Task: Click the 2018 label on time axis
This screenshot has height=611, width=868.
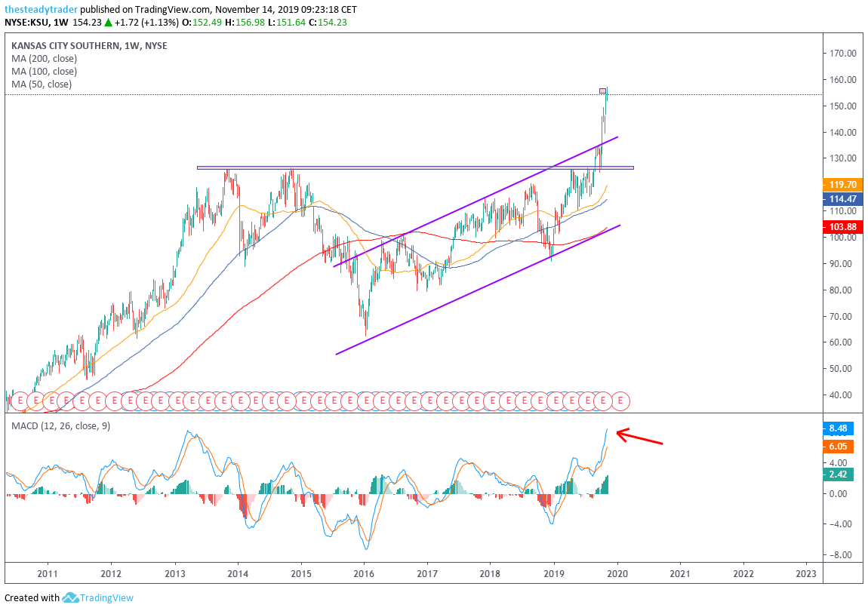Action: [490, 573]
